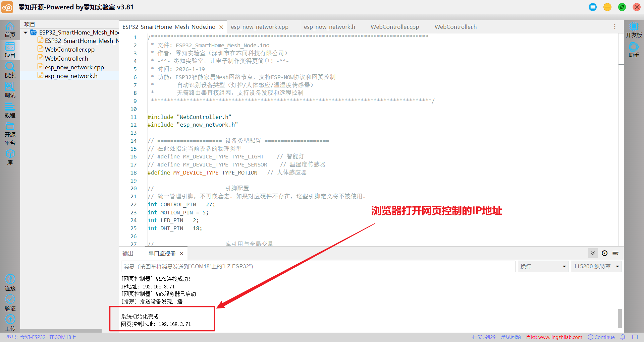Open esp_now_network.h in project tree
This screenshot has width=644, height=342.
point(71,76)
